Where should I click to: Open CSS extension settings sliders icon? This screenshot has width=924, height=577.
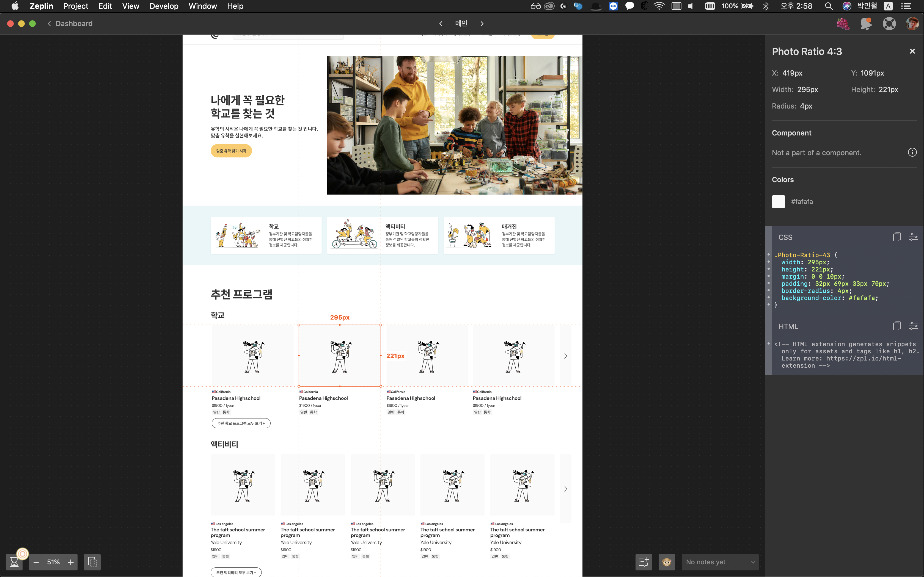tap(913, 237)
